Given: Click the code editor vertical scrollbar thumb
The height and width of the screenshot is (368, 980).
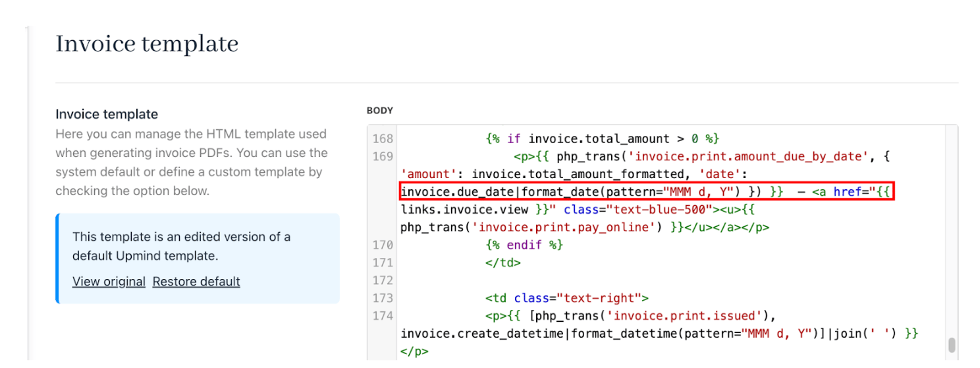Looking at the screenshot, I should click(x=951, y=346).
